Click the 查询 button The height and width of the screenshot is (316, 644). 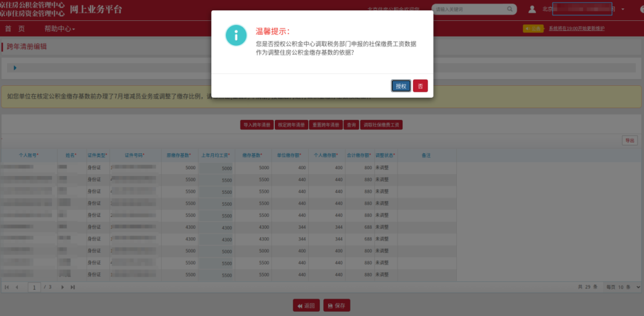(351, 125)
